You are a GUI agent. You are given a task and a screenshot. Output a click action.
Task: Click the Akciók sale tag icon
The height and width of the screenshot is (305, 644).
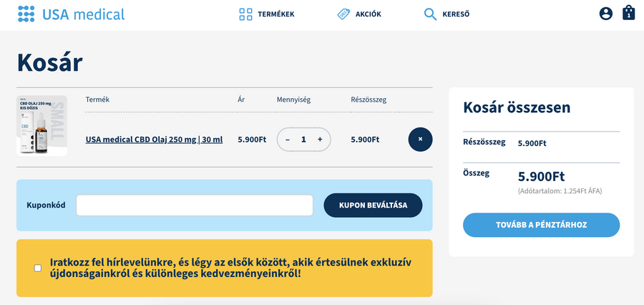click(x=343, y=14)
